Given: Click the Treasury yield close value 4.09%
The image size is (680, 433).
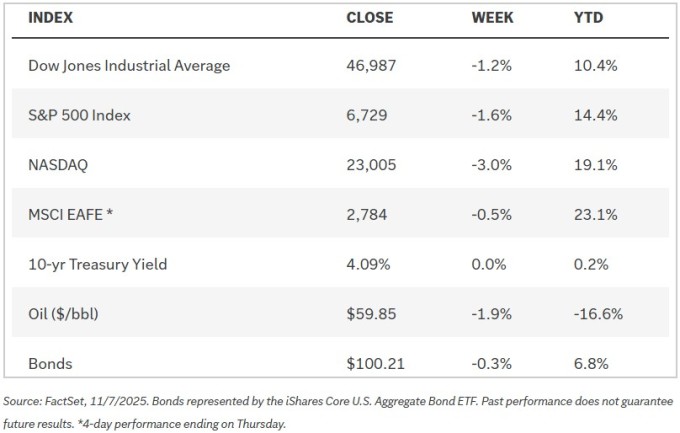Looking at the screenshot, I should click(367, 264).
